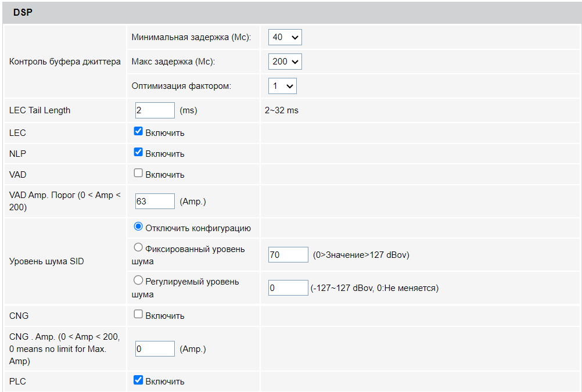Click the Включить label beside PLC
Image resolution: width=582 pixels, height=392 pixels.
pos(165,382)
